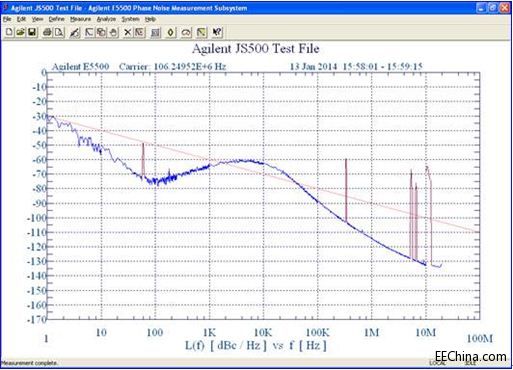513x370 pixels.
Task: Click the gray grid toolbar icon
Action: point(155,32)
